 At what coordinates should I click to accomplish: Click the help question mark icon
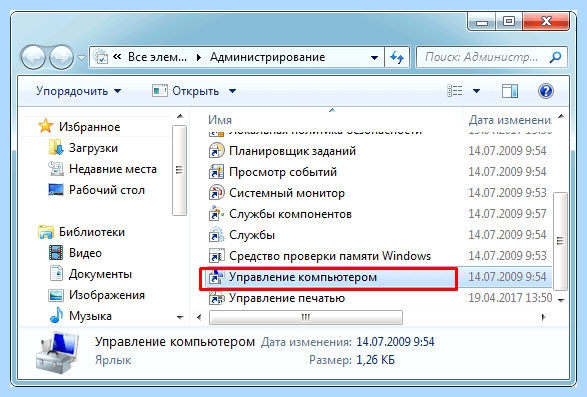[546, 91]
